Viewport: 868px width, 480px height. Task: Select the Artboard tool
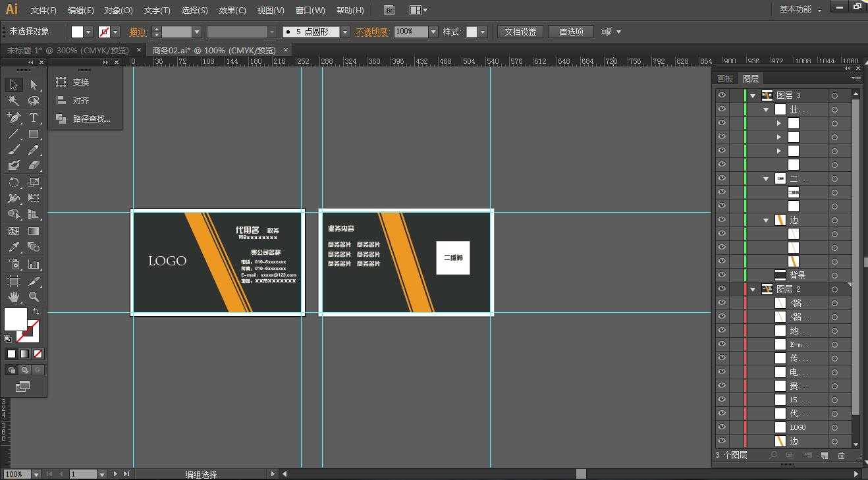(14, 280)
